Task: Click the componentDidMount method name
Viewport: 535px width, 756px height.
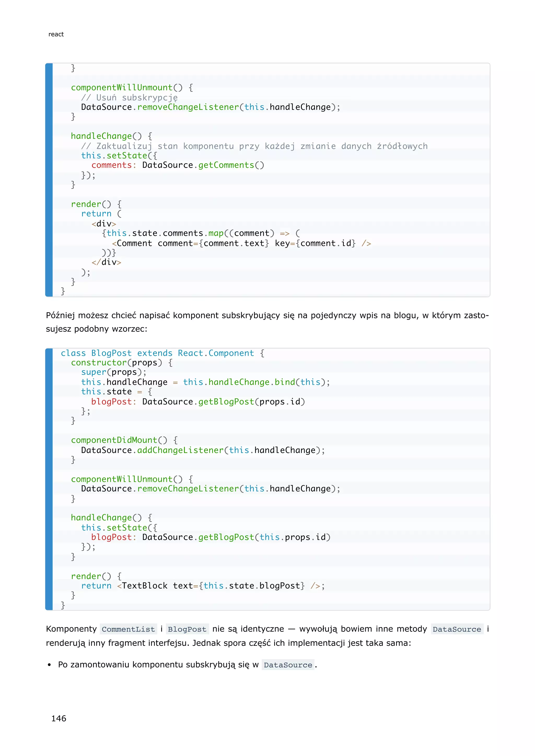Action: click(x=114, y=440)
